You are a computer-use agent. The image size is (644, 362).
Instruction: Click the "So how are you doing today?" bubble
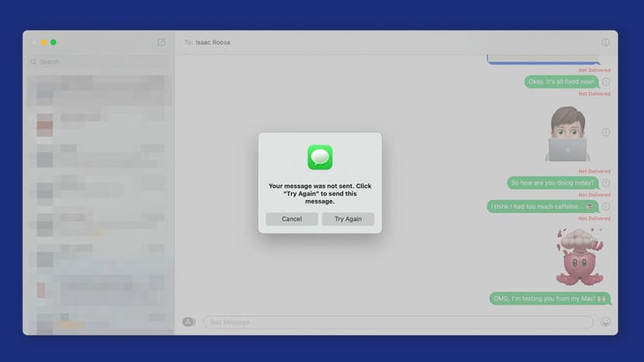tap(552, 183)
